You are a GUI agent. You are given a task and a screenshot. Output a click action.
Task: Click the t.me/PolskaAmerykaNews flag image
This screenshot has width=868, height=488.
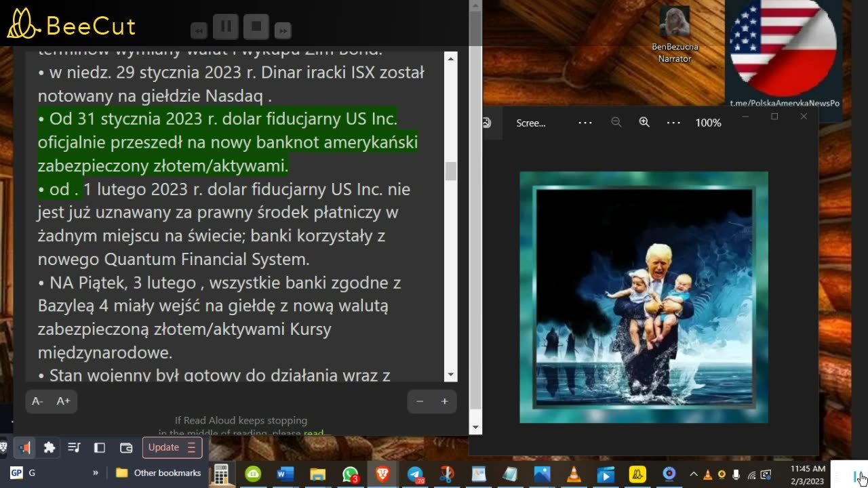coord(783,54)
